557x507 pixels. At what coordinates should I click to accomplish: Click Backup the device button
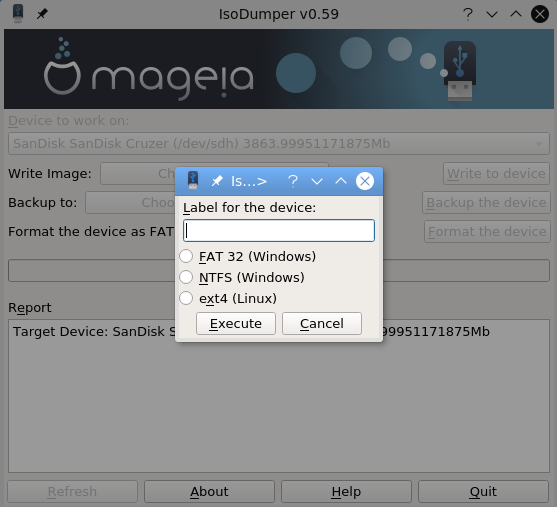486,203
